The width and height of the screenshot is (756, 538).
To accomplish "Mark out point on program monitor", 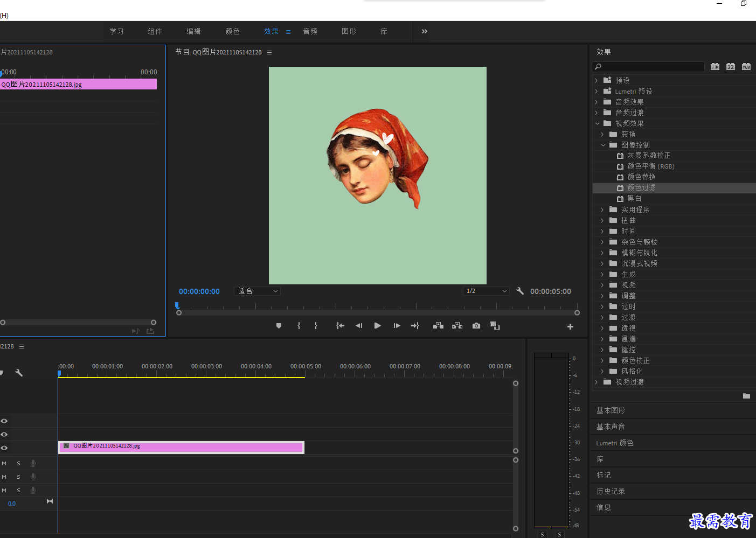I will coord(316,326).
